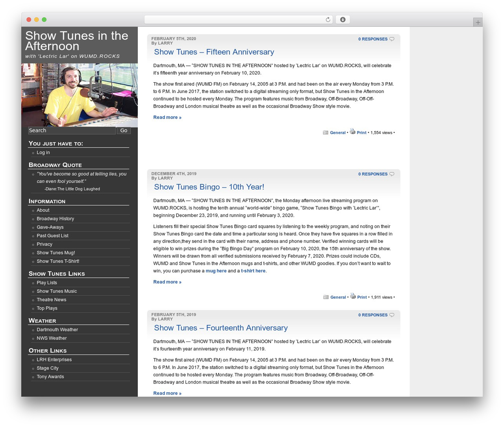Image resolution: width=504 pixels, height=427 pixels.
Task: Click the browser downloads icon
Action: 343,20
